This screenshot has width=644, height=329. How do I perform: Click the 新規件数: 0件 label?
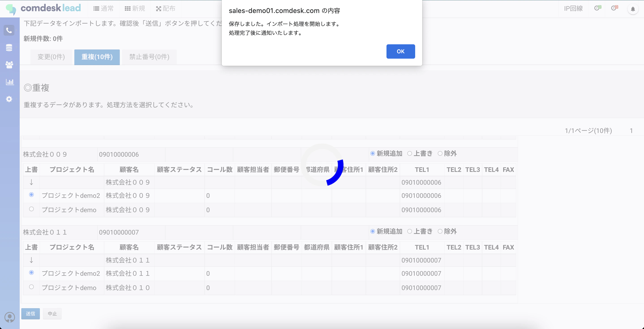click(43, 39)
